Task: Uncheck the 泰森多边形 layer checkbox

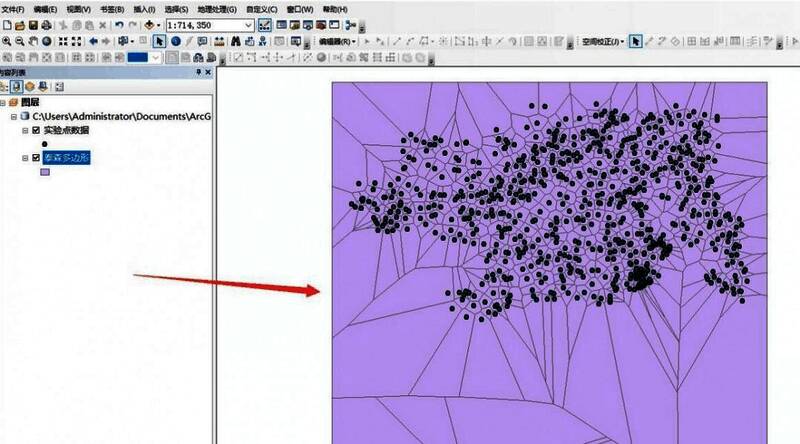Action: pyautogui.click(x=36, y=158)
